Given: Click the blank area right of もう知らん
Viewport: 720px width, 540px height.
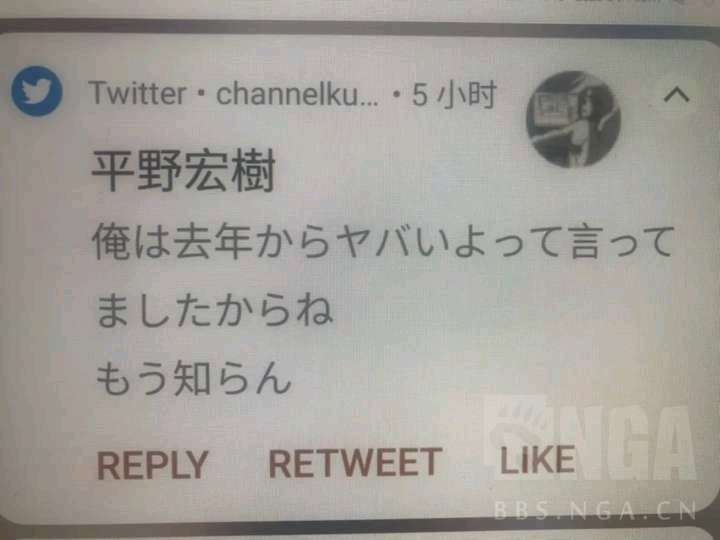Looking at the screenshot, I should (459, 378).
